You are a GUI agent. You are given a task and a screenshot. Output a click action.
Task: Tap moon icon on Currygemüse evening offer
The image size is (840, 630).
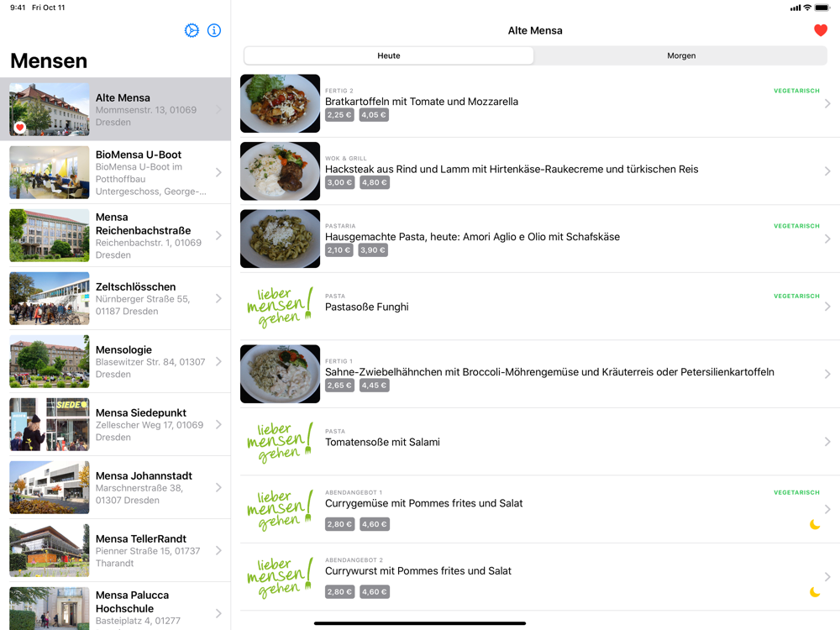[815, 524]
